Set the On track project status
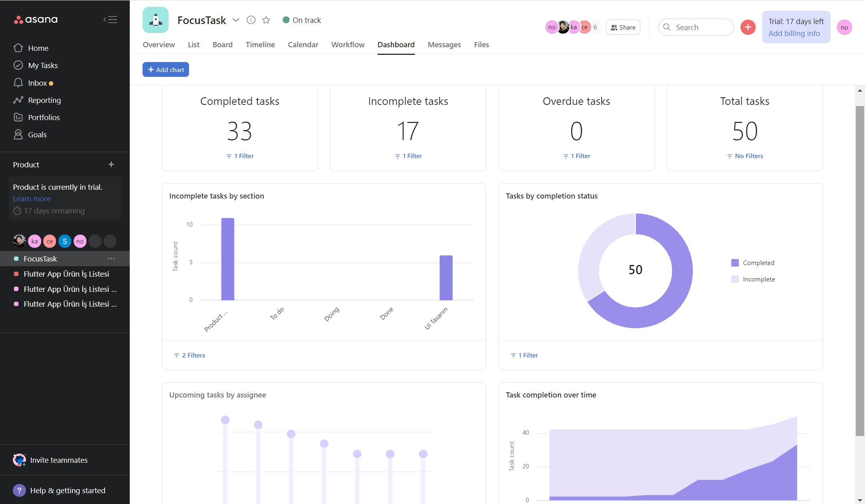Viewport: 865px width, 504px height. (x=302, y=20)
